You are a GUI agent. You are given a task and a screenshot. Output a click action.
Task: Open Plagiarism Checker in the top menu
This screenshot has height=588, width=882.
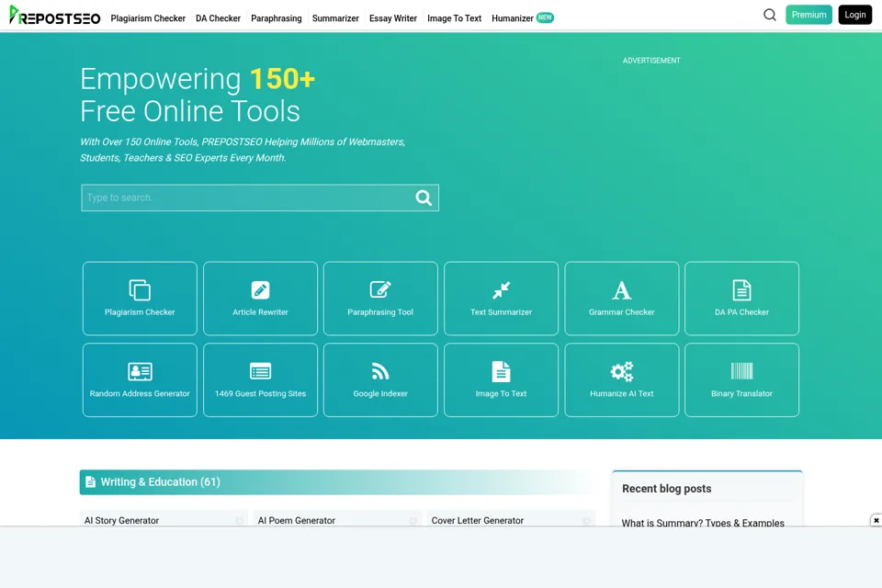tap(148, 18)
